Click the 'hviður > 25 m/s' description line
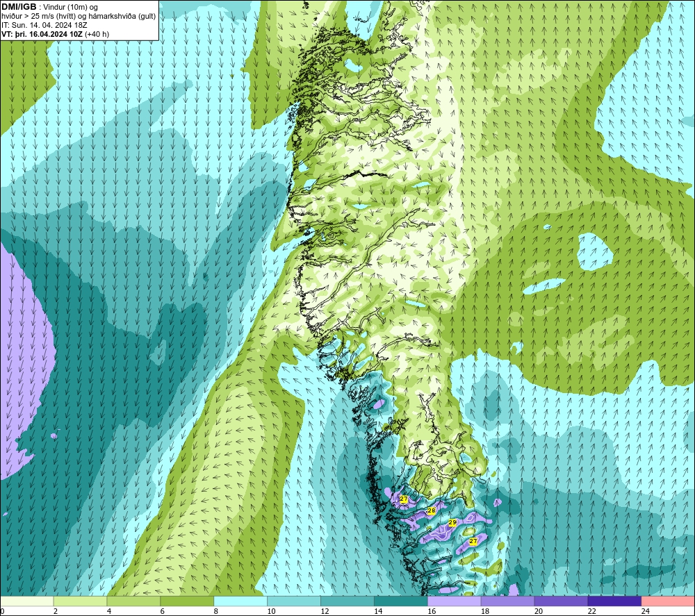Image resolution: width=695 pixels, height=616 pixels. click(x=79, y=17)
